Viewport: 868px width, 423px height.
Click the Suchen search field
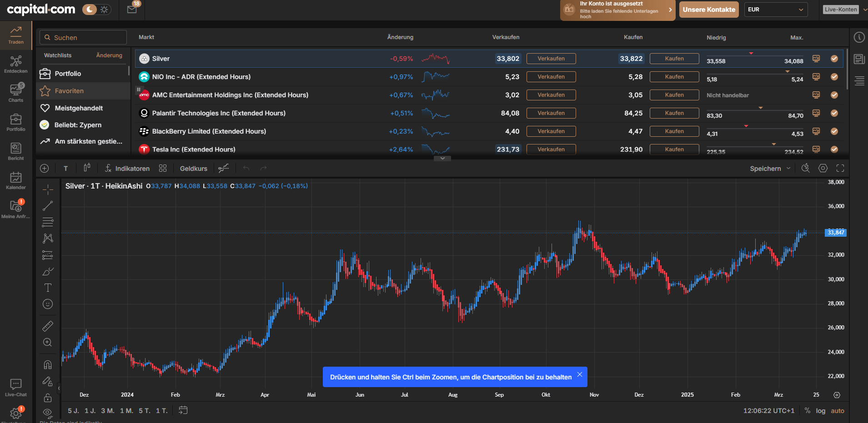(83, 38)
